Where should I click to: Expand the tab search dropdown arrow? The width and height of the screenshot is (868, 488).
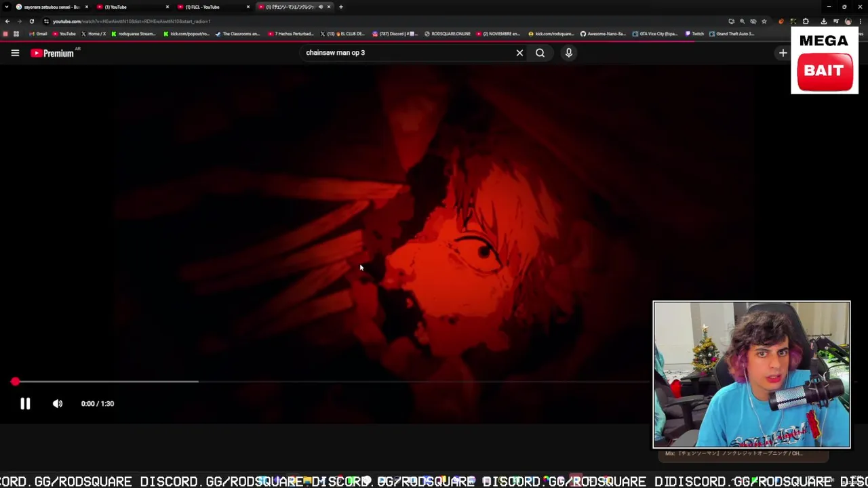[x=7, y=7]
